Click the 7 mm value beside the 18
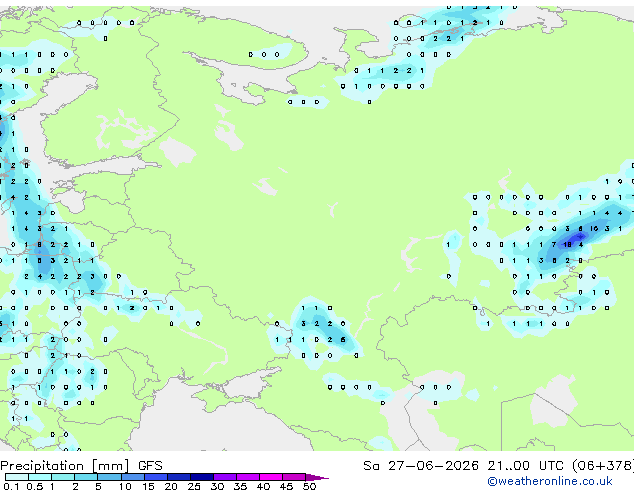This screenshot has height=490, width=634. click(x=554, y=245)
